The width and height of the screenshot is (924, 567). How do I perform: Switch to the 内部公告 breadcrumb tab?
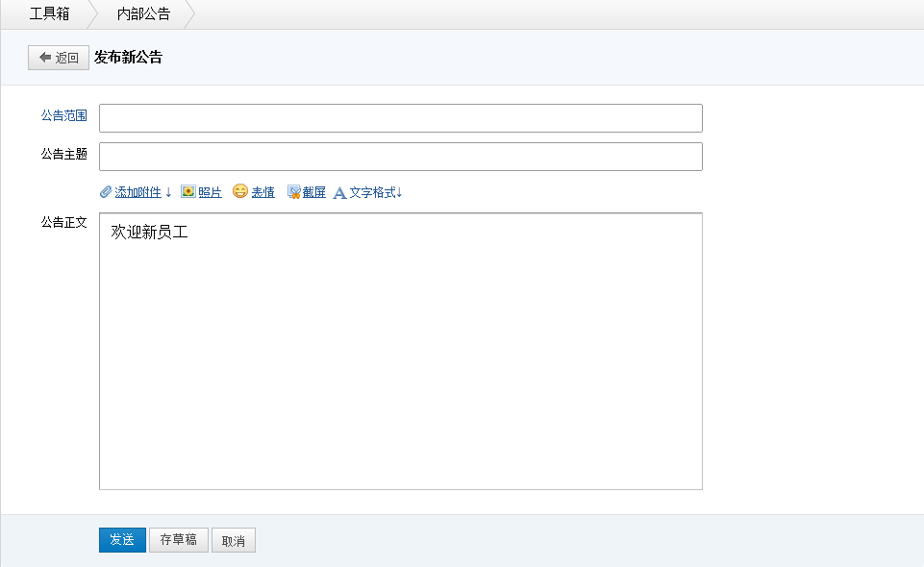143,14
